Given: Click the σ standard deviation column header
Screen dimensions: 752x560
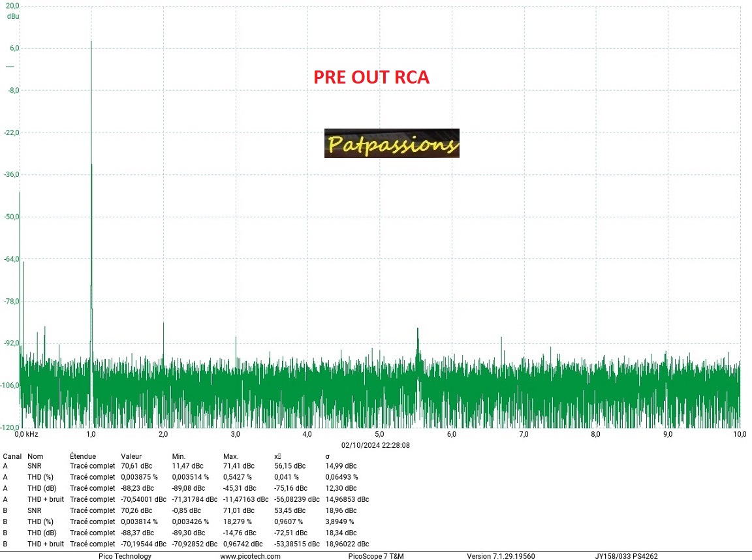Looking at the screenshot, I should [x=328, y=456].
